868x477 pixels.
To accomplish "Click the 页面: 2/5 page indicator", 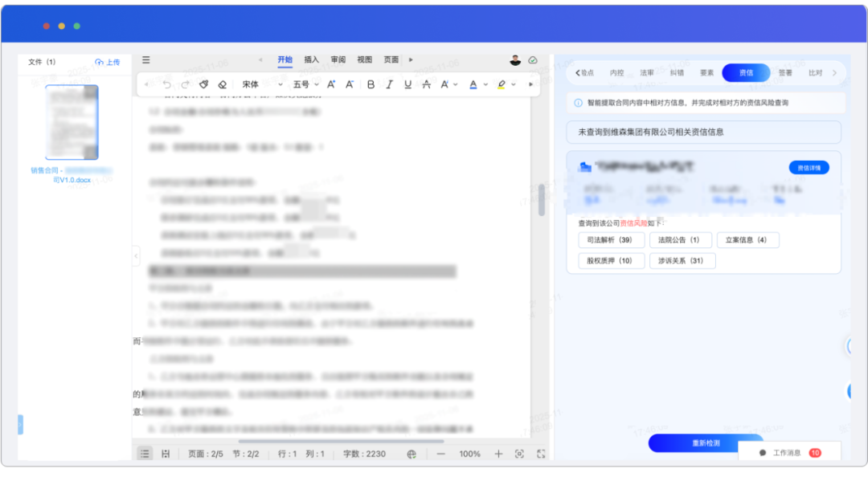I will click(x=206, y=454).
